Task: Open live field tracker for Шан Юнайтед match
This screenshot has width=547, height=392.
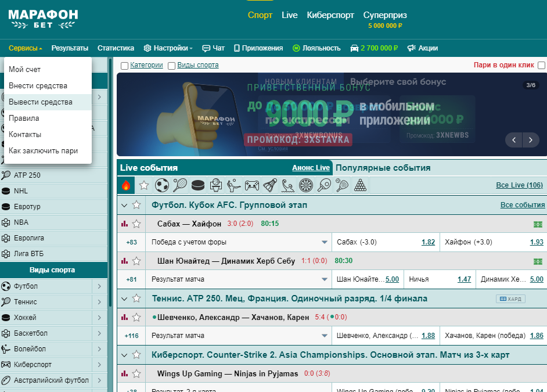Action: pos(538,261)
